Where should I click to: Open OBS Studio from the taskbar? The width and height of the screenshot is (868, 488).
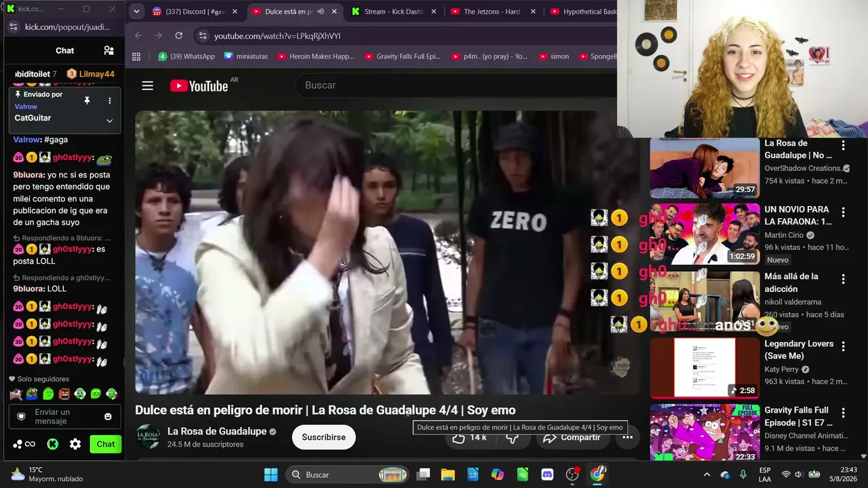(x=572, y=474)
